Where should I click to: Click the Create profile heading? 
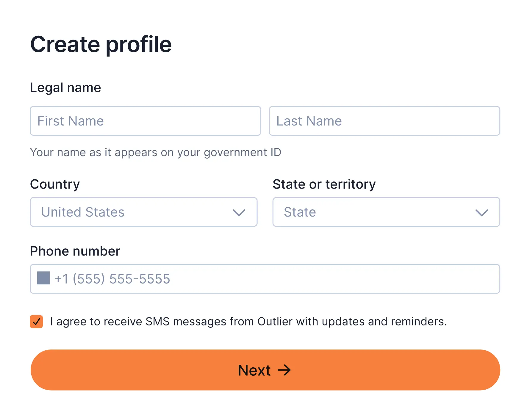click(x=101, y=45)
